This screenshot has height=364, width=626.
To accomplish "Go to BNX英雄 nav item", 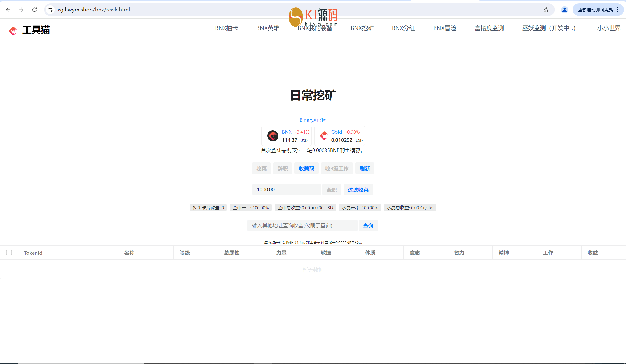I will (268, 28).
